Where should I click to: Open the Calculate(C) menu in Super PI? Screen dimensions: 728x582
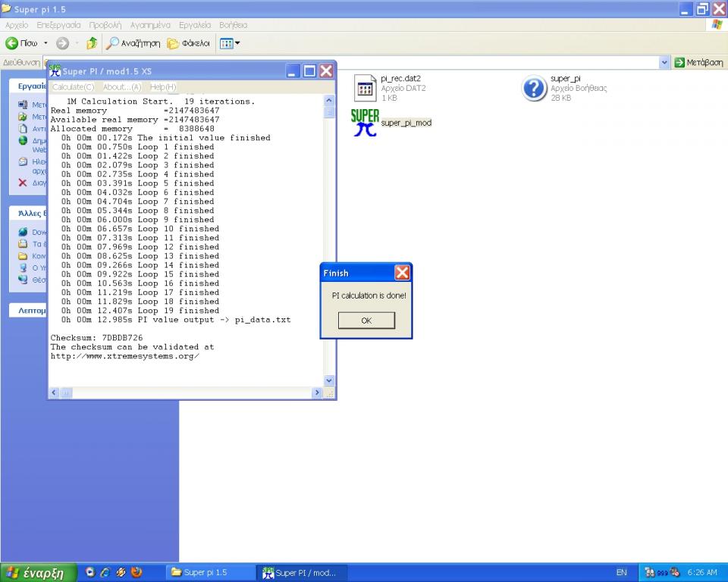(73, 87)
